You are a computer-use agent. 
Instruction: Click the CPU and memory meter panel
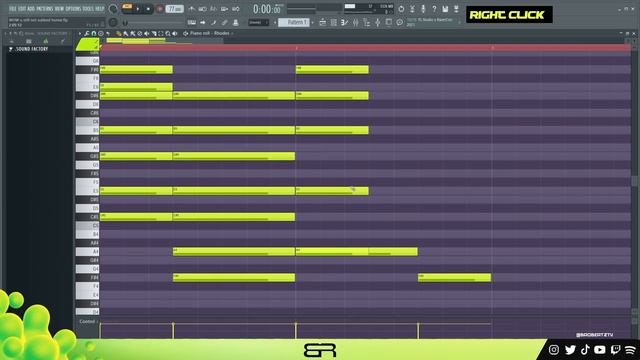(x=369, y=9)
